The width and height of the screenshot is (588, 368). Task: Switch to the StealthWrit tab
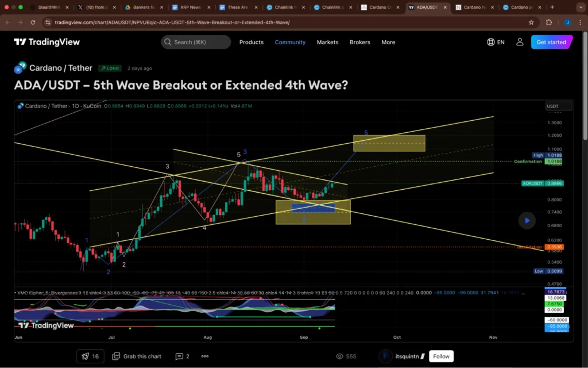[x=49, y=7]
